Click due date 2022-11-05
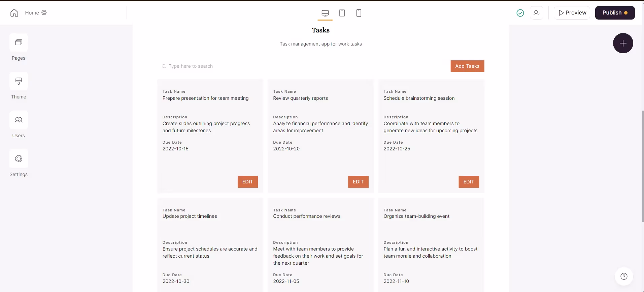 286,281
